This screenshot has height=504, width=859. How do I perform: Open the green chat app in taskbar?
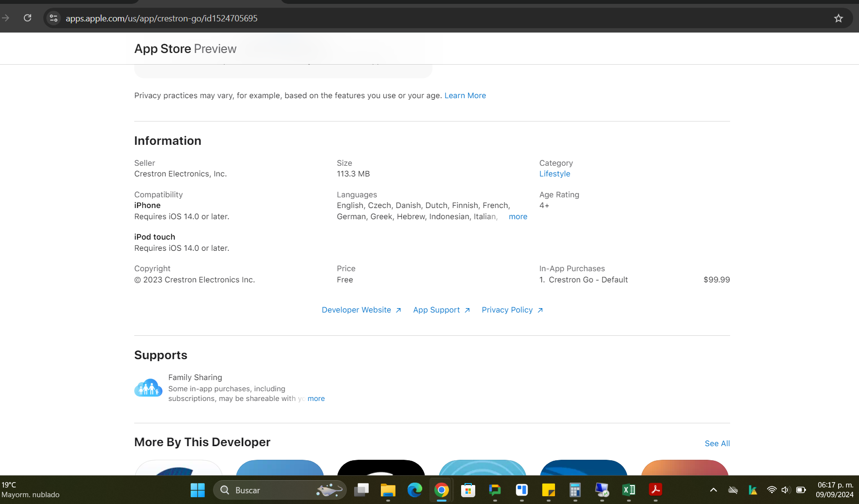click(x=495, y=490)
